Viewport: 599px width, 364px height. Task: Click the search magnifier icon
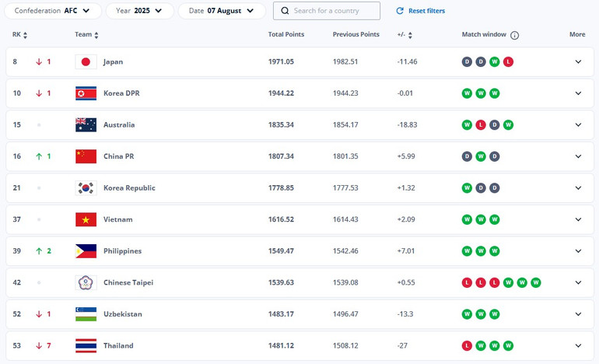click(x=285, y=11)
